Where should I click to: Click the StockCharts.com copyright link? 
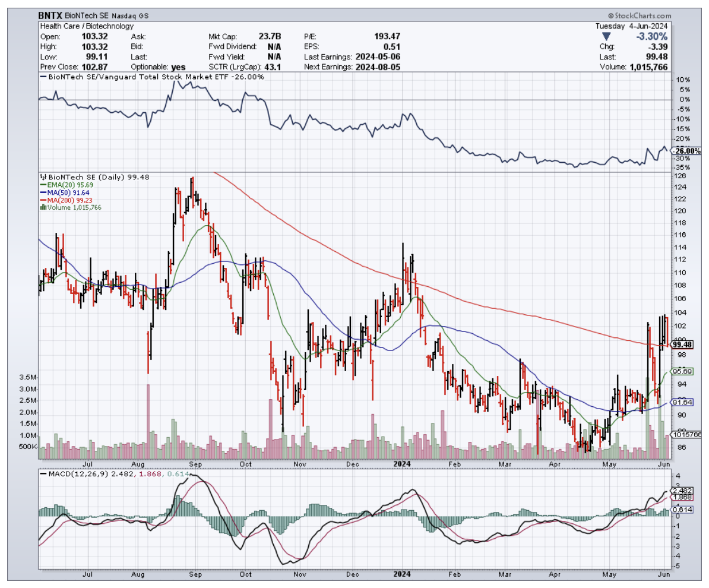click(x=639, y=17)
